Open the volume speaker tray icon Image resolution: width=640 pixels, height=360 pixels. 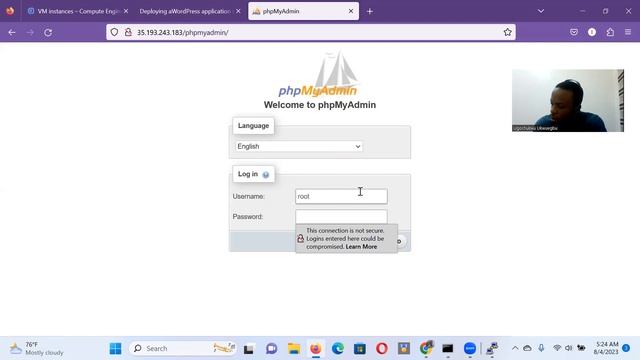569,348
